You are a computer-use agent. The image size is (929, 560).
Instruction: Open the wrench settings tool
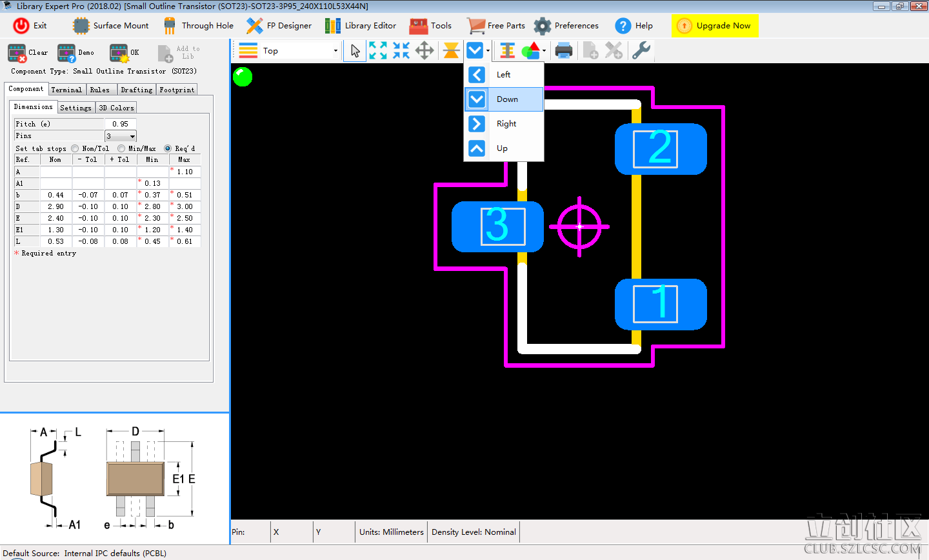(641, 50)
